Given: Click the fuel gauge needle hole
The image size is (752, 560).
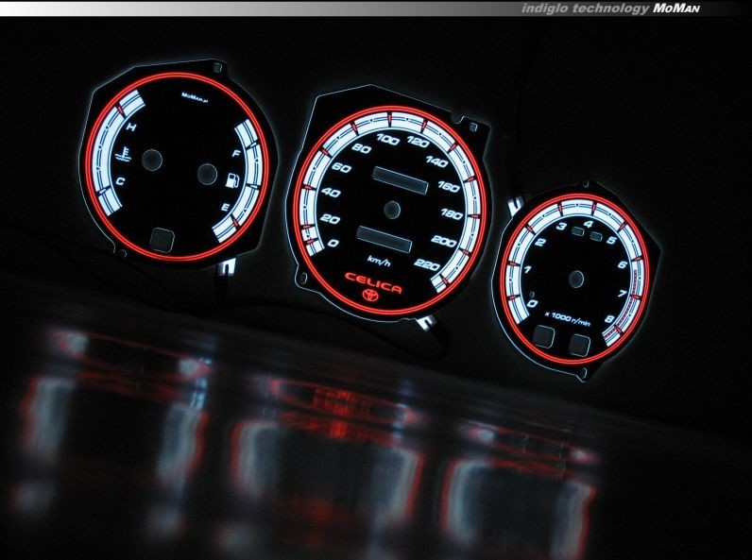Looking at the screenshot, I should point(207,174).
